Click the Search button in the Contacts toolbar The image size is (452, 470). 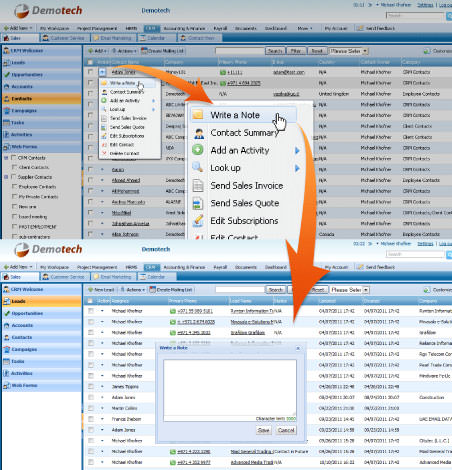[x=275, y=51]
